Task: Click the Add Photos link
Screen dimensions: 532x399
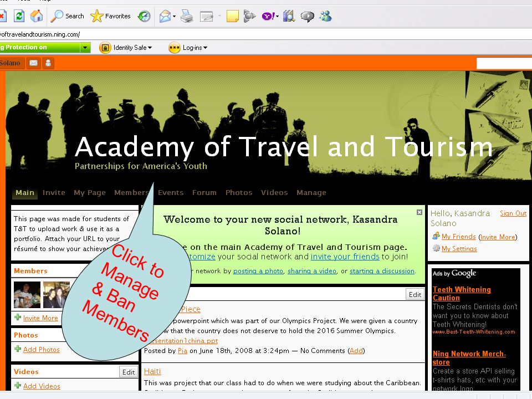Action: pos(42,350)
